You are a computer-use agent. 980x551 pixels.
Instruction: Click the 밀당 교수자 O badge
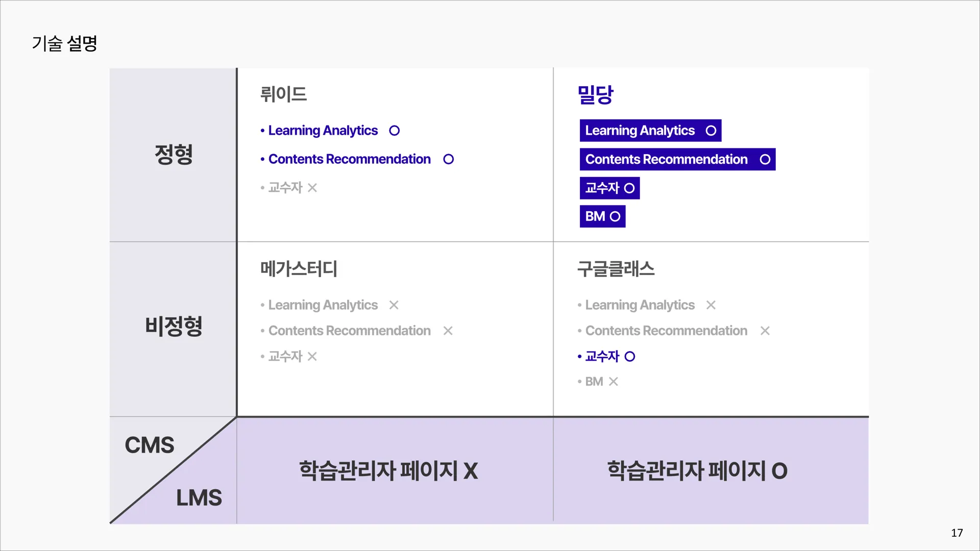pyautogui.click(x=609, y=188)
